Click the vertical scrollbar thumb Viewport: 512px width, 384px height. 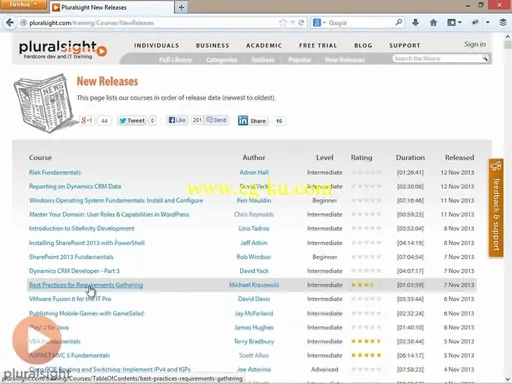coord(508,45)
